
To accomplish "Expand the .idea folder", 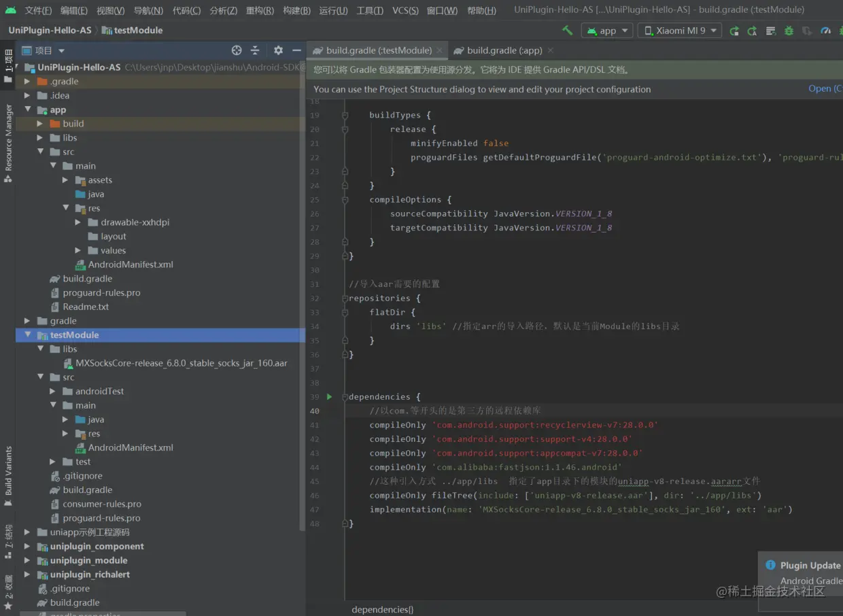I will pyautogui.click(x=27, y=96).
